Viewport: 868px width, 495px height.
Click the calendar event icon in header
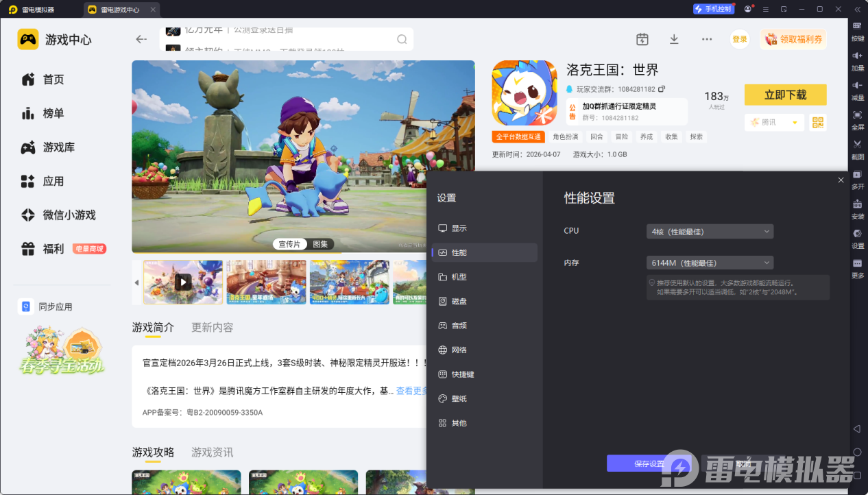(642, 39)
